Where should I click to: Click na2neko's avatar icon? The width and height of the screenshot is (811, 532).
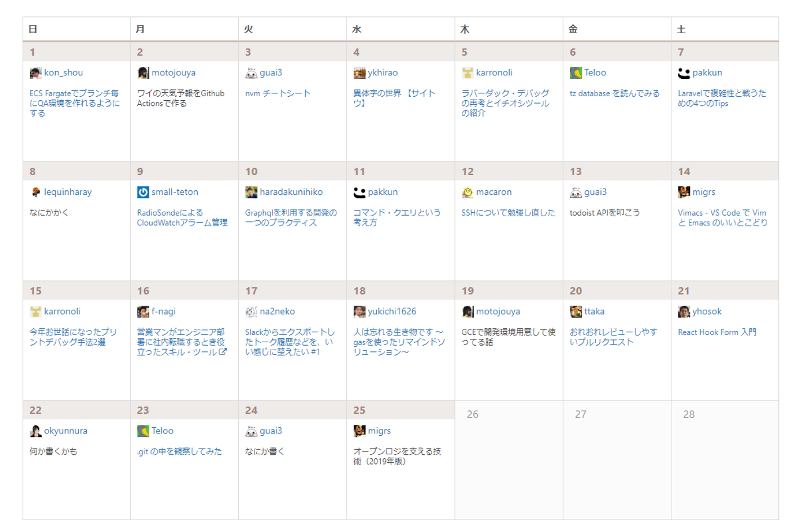coord(251,312)
